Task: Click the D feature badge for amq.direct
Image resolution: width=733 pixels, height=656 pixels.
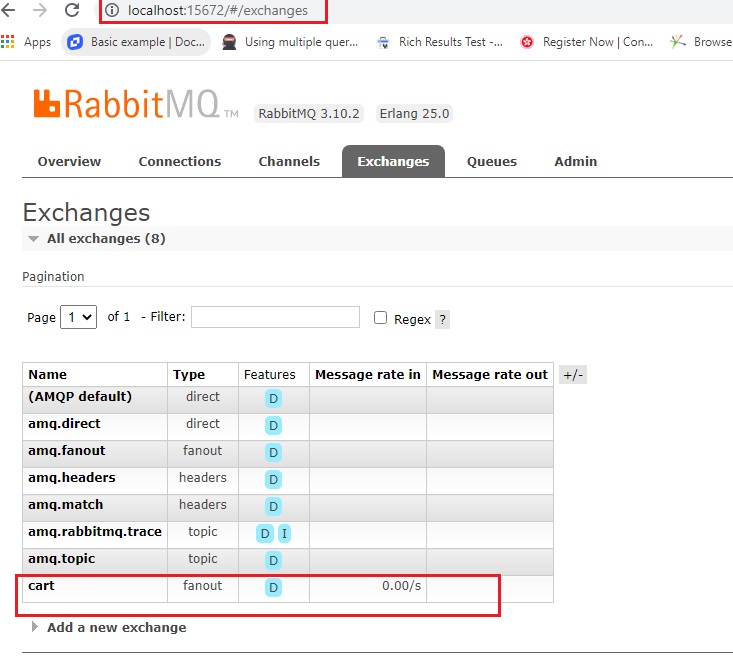Action: [273, 425]
